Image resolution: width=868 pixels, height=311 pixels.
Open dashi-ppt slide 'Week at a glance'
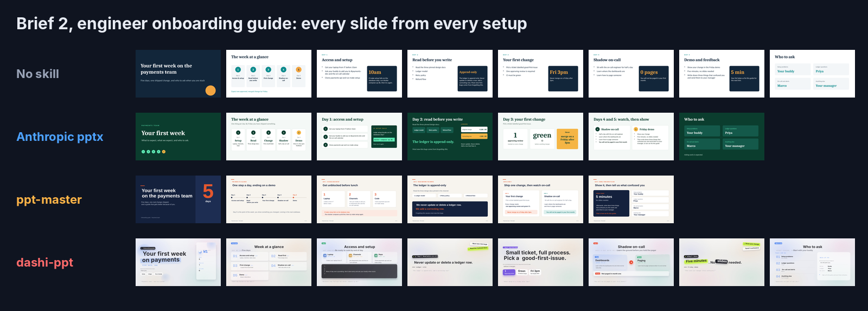click(x=269, y=262)
